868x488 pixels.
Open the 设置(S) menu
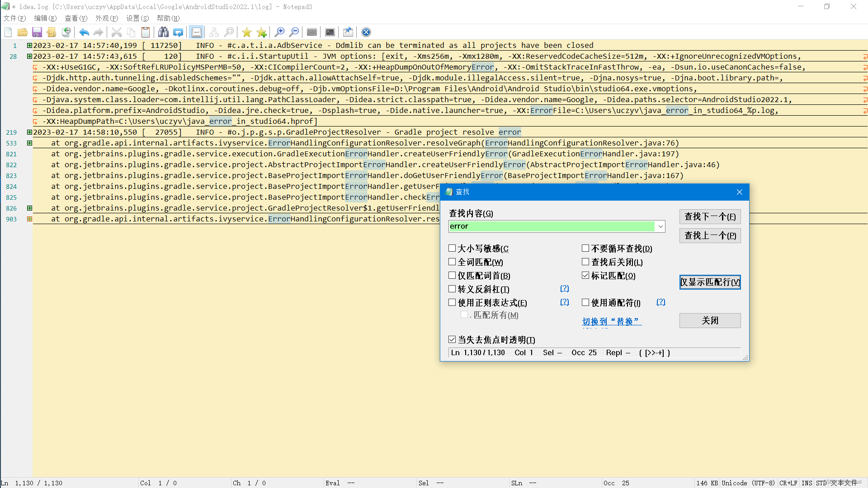[x=137, y=18]
